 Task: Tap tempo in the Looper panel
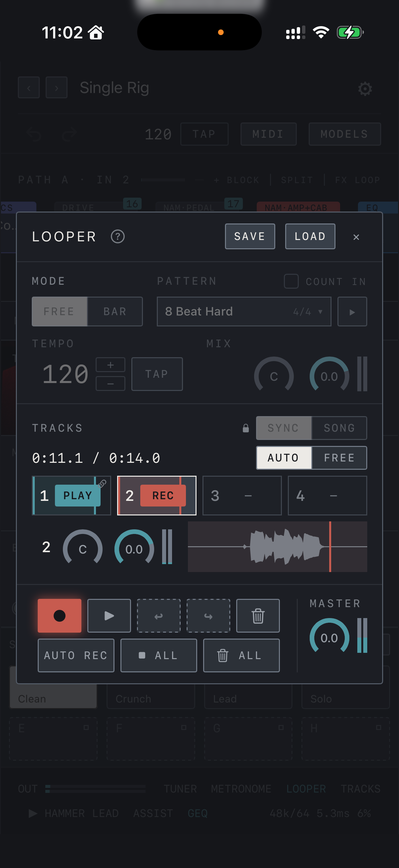157,374
